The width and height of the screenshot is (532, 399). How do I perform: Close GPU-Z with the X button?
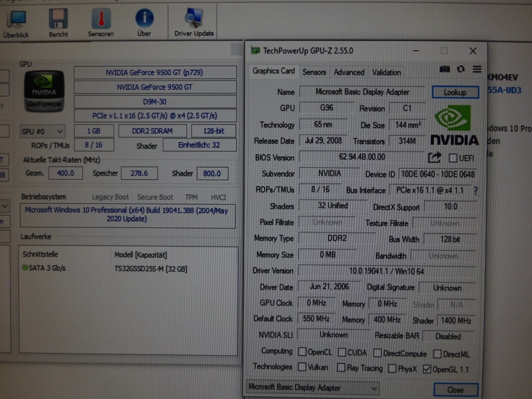(473, 51)
